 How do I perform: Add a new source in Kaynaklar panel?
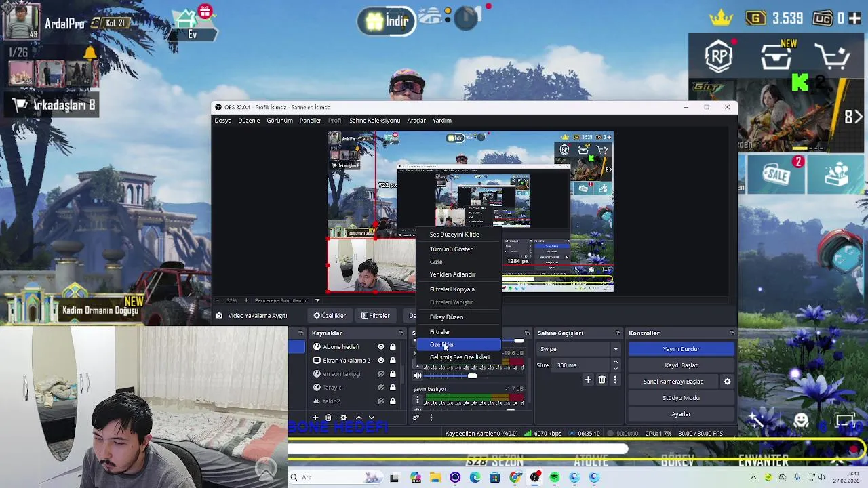[x=315, y=418]
